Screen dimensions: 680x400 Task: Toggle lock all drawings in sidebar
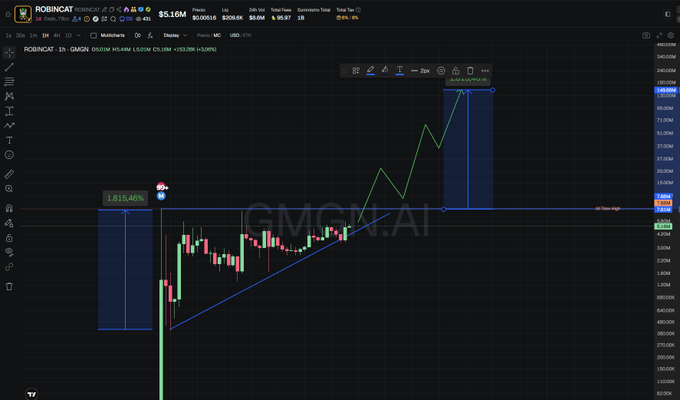pos(9,238)
